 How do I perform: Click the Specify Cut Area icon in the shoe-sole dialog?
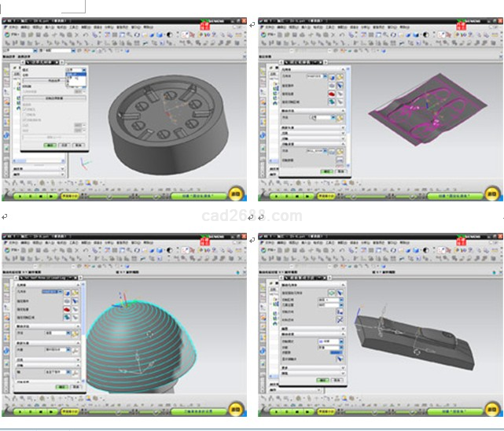click(x=331, y=103)
